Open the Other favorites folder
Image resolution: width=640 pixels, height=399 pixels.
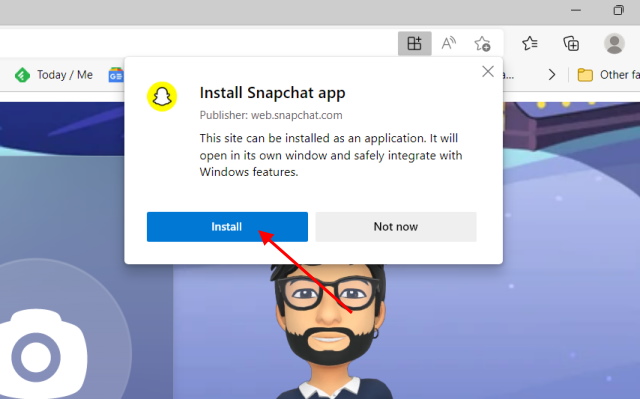(608, 75)
